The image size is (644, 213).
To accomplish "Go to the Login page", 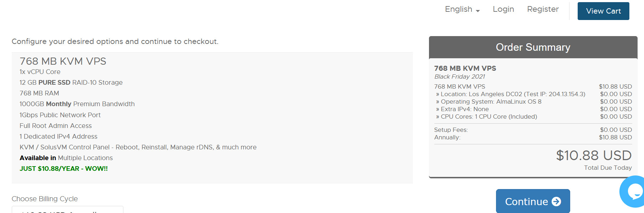I will [503, 9].
